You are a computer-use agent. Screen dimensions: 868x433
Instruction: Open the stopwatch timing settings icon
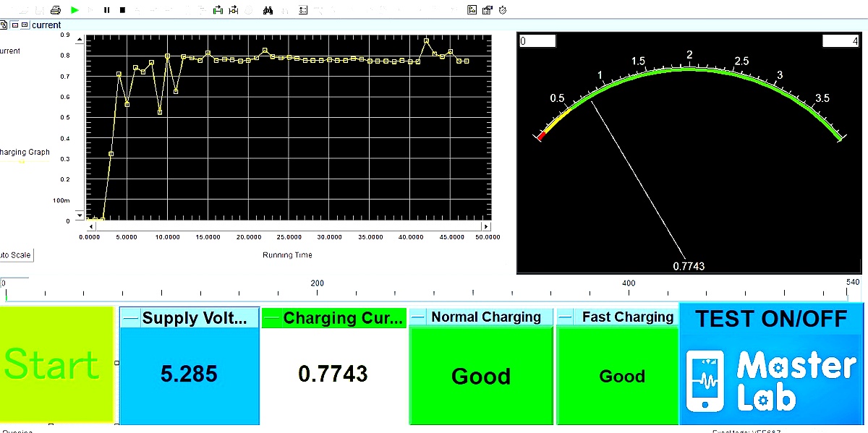[502, 9]
